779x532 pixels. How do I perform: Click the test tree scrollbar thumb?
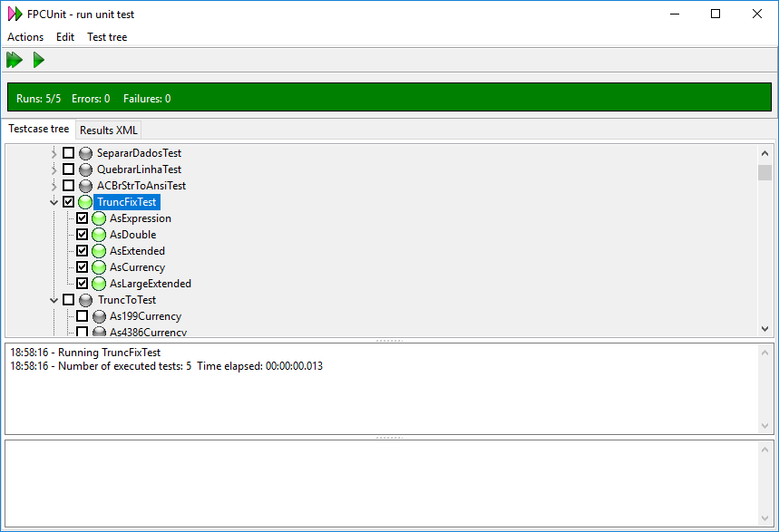[765, 172]
